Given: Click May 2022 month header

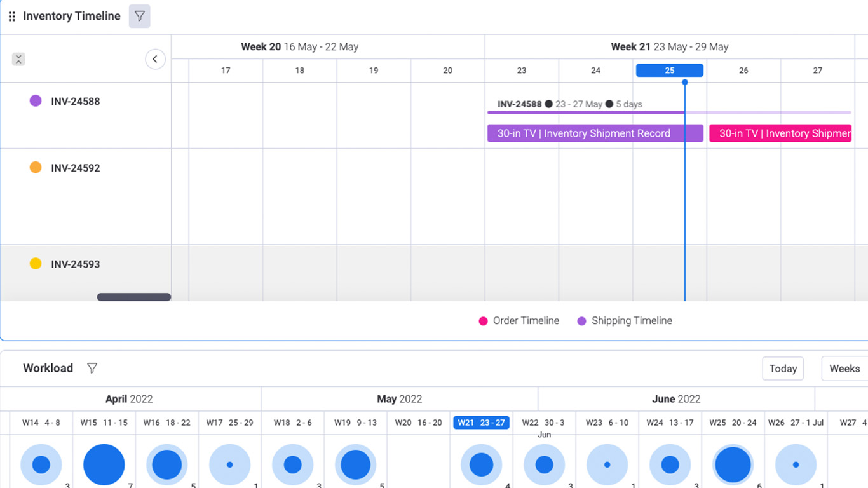Looking at the screenshot, I should point(400,399).
